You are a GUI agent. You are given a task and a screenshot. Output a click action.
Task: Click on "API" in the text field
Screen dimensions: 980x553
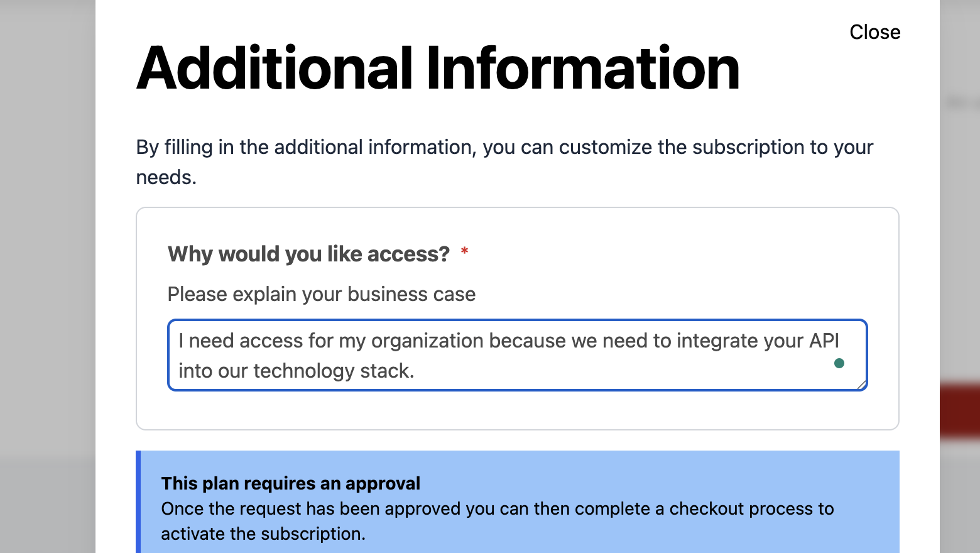coord(824,341)
